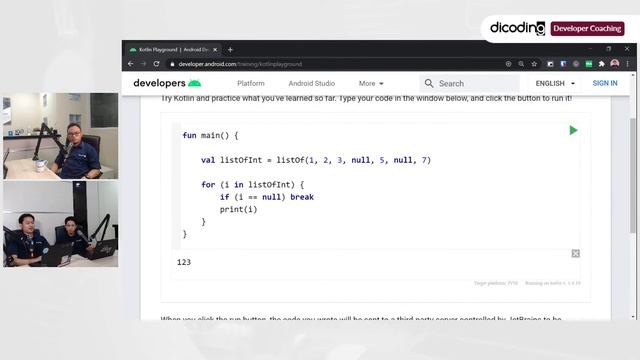Open the zoom level icon in address bar
640x360 pixels.
coord(521,64)
